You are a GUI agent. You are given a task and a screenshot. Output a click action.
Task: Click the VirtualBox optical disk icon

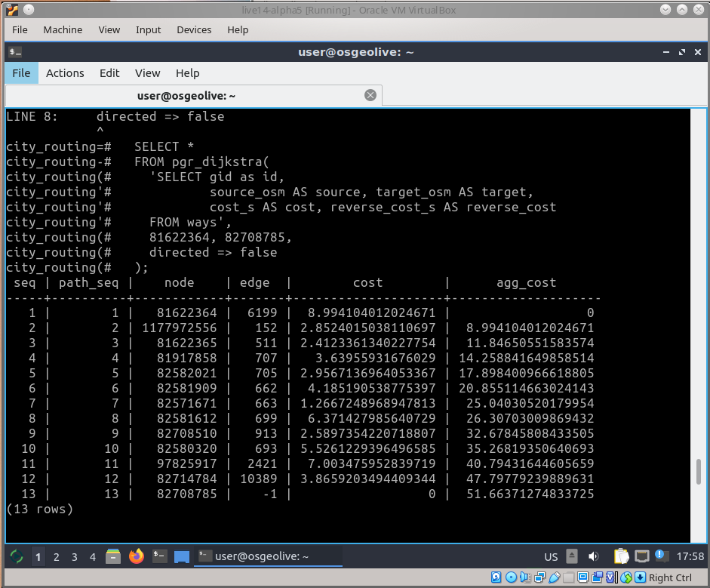[x=512, y=577]
